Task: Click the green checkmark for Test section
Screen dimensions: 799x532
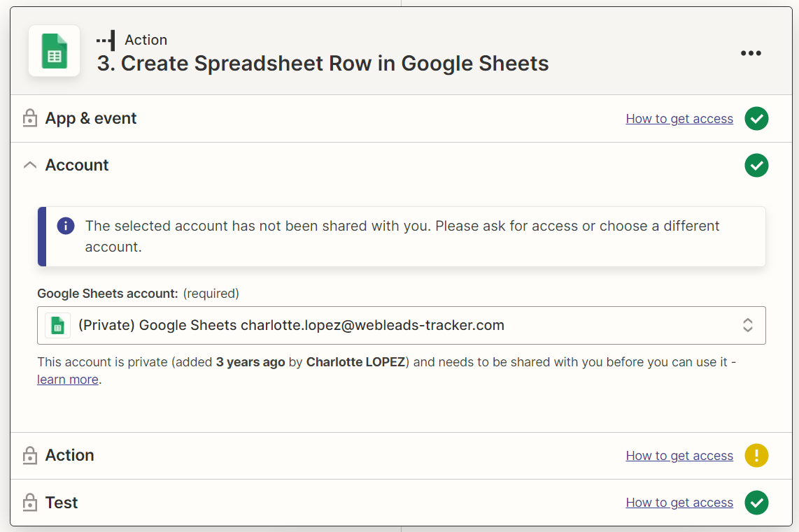Action: (756, 503)
